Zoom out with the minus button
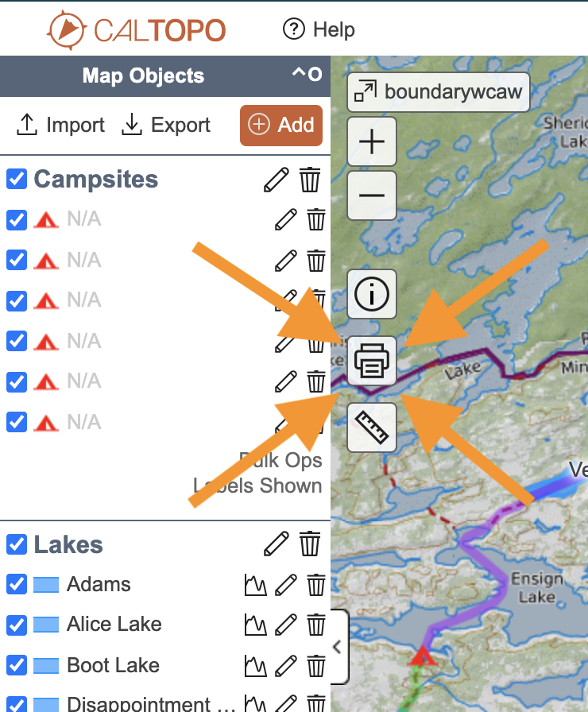This screenshot has height=712, width=588. 371,195
